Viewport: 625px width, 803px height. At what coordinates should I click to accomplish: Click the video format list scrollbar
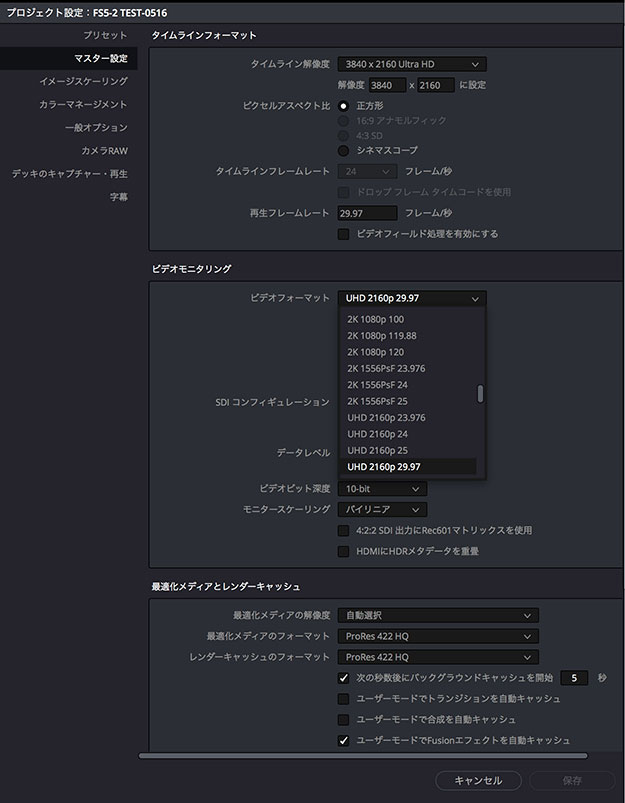pyautogui.click(x=480, y=393)
